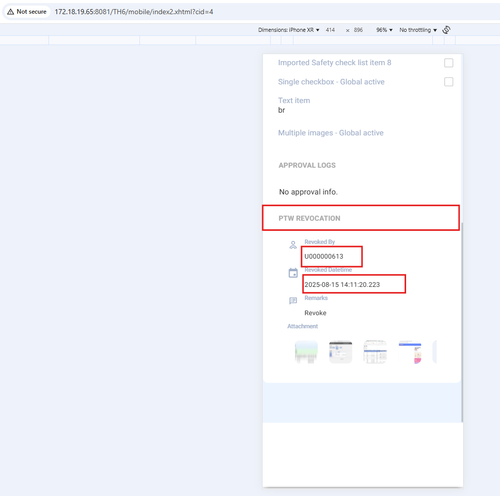This screenshot has width=500, height=496.
Task: Click the PTW REVOCATION heading
Action: pyautogui.click(x=309, y=218)
